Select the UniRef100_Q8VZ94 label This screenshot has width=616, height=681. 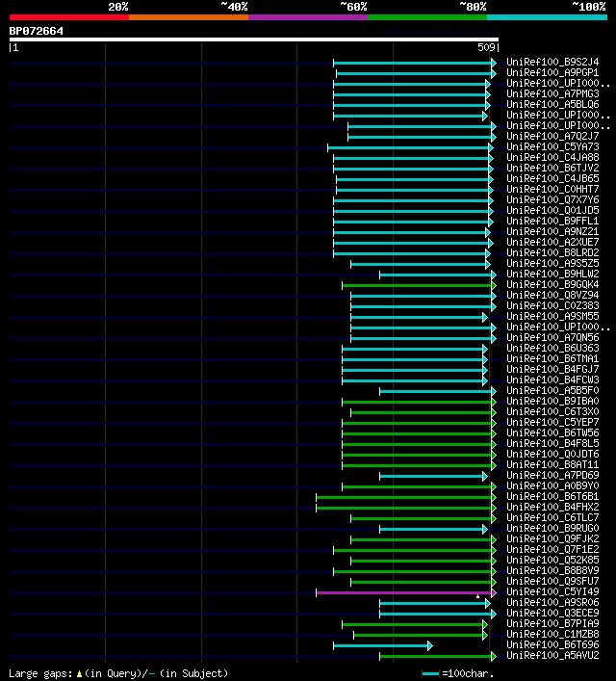552,295
